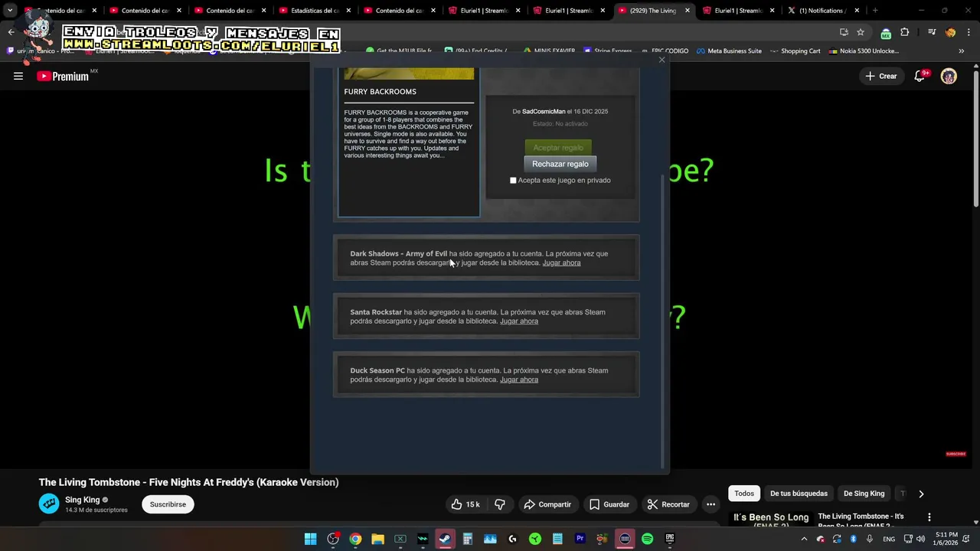
Task: Open Spotify from the taskbar
Action: 647,539
